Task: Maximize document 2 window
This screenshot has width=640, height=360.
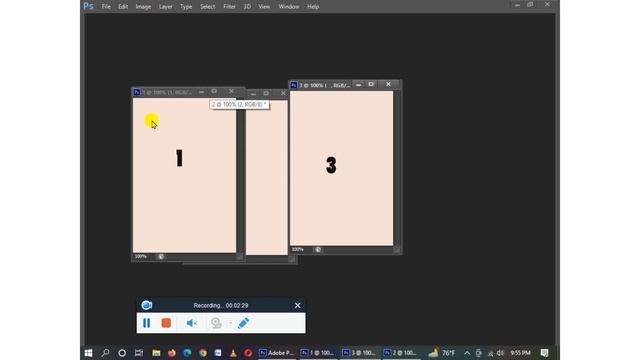Action: 266,93
